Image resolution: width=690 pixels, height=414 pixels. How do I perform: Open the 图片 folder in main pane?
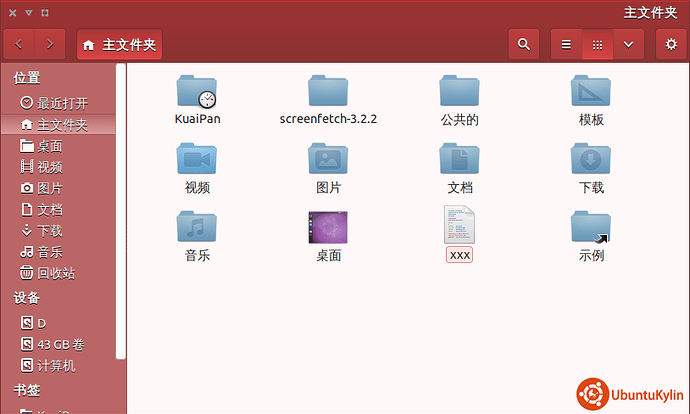click(x=328, y=158)
